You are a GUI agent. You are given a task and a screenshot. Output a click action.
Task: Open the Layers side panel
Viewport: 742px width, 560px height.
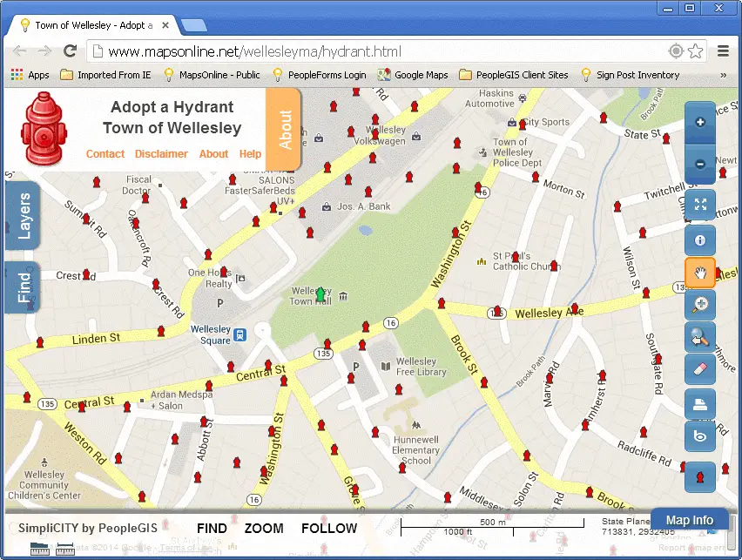[x=23, y=215]
